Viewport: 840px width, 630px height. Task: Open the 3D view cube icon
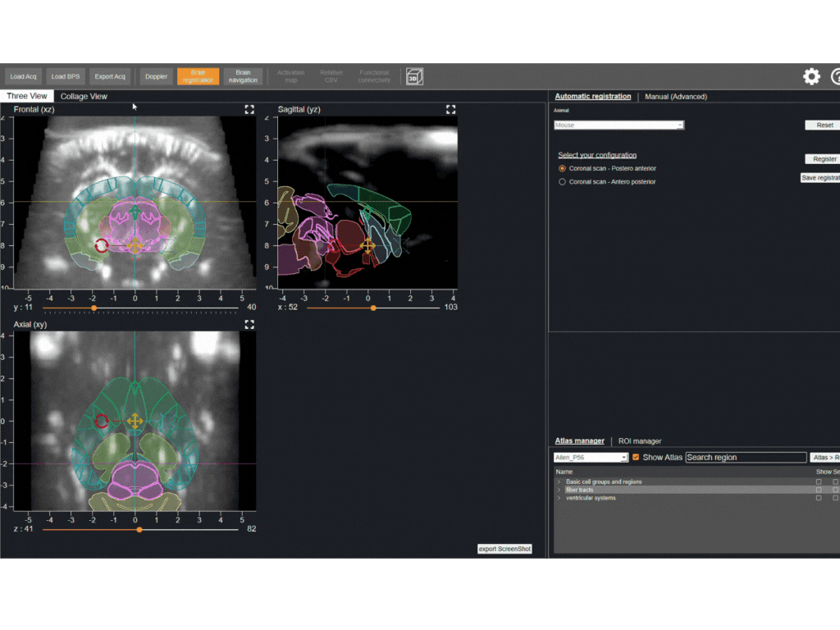point(414,77)
